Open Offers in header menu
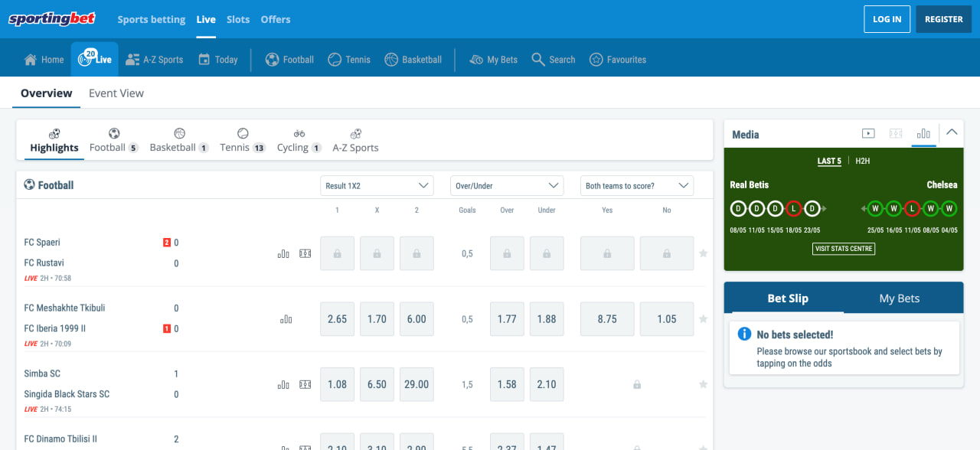The height and width of the screenshot is (450, 980). 276,19
